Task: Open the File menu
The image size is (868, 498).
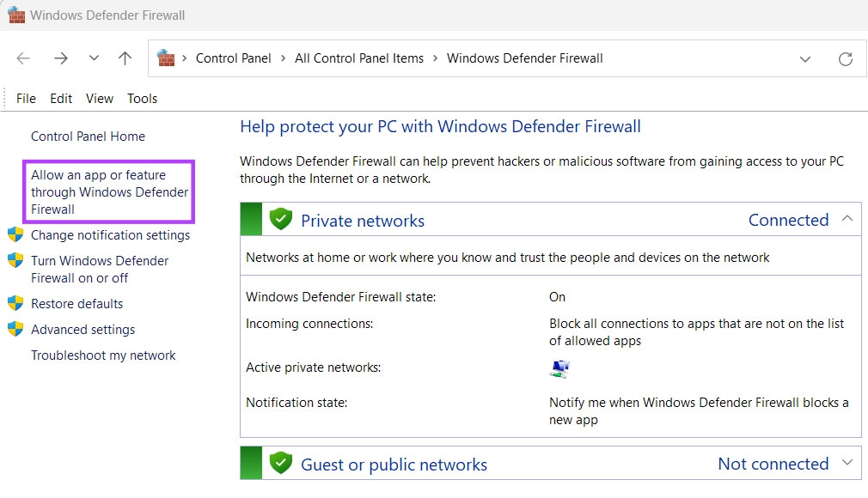Action: (26, 99)
